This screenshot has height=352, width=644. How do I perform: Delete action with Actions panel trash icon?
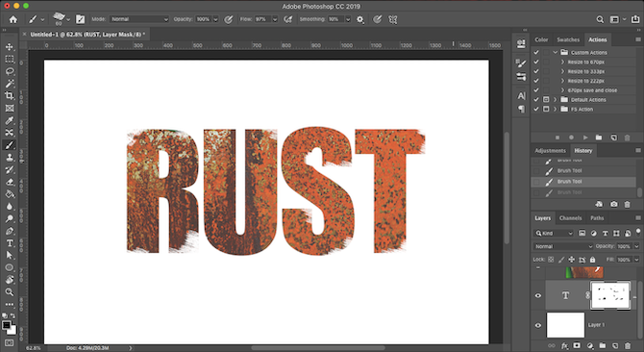point(627,138)
